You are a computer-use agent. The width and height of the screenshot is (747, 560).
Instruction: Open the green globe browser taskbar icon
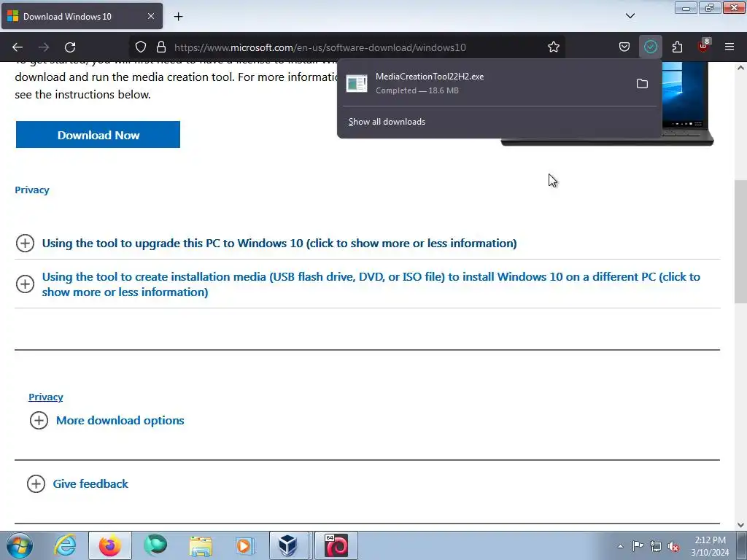(x=155, y=545)
